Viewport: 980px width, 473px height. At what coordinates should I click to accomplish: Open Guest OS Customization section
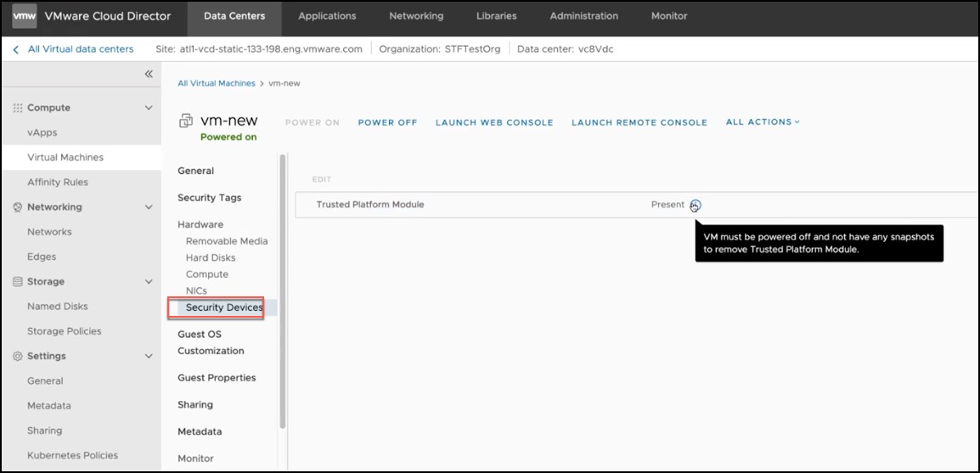click(211, 342)
